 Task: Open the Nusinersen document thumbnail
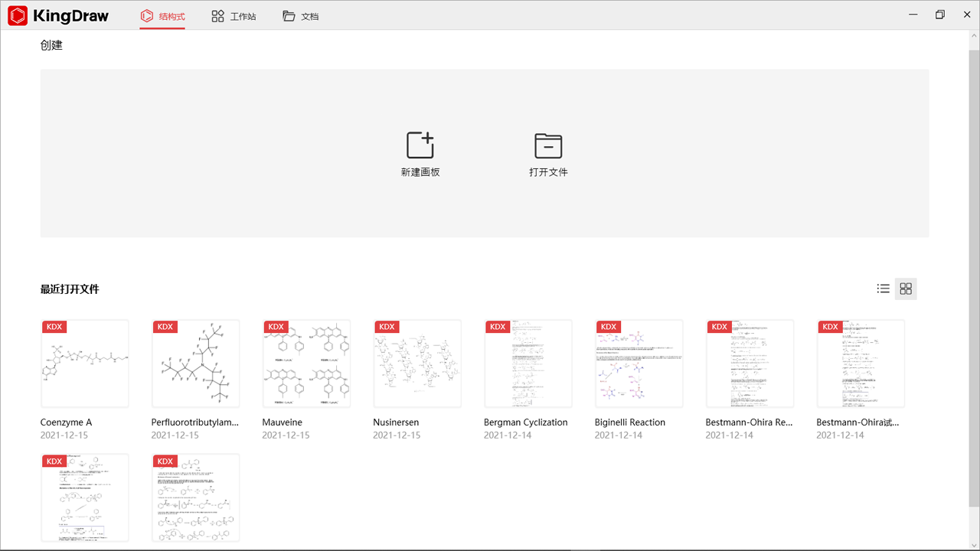point(417,364)
